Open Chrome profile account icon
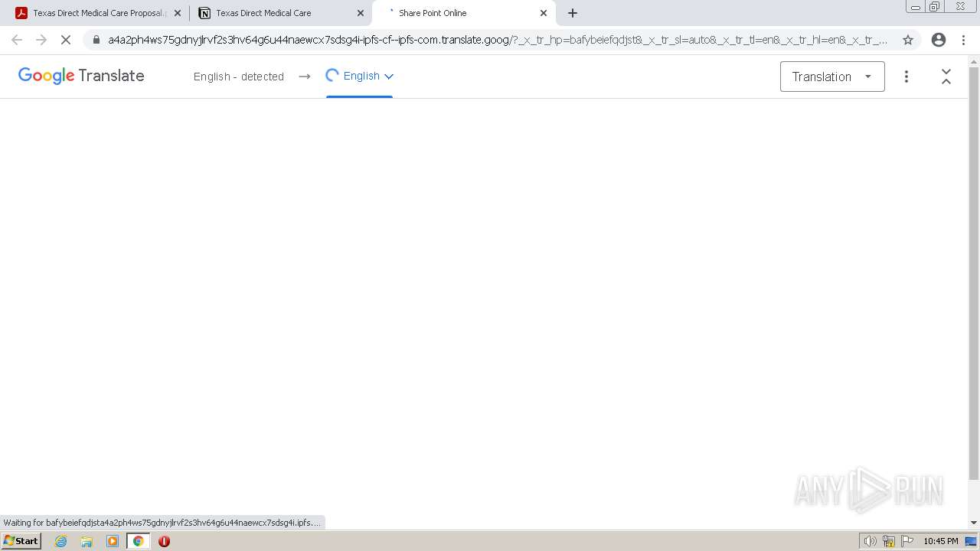Screen dimensions: 980x551 [939, 40]
